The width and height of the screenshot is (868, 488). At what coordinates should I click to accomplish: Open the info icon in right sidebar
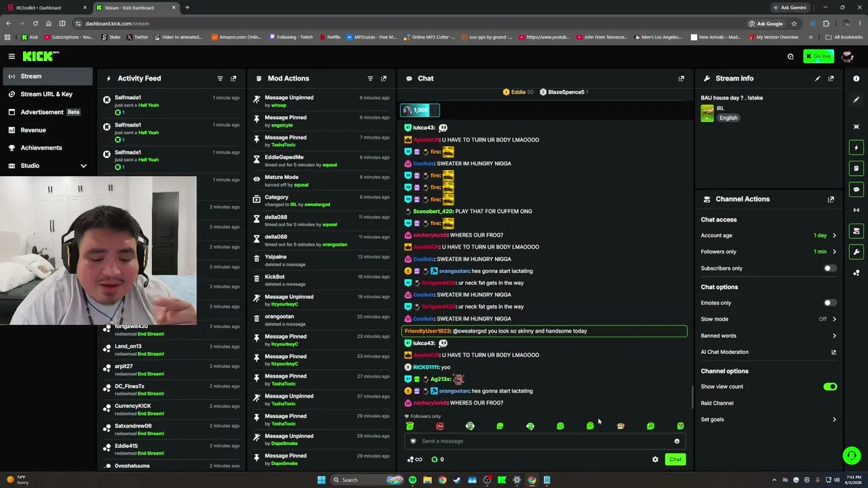856,79
